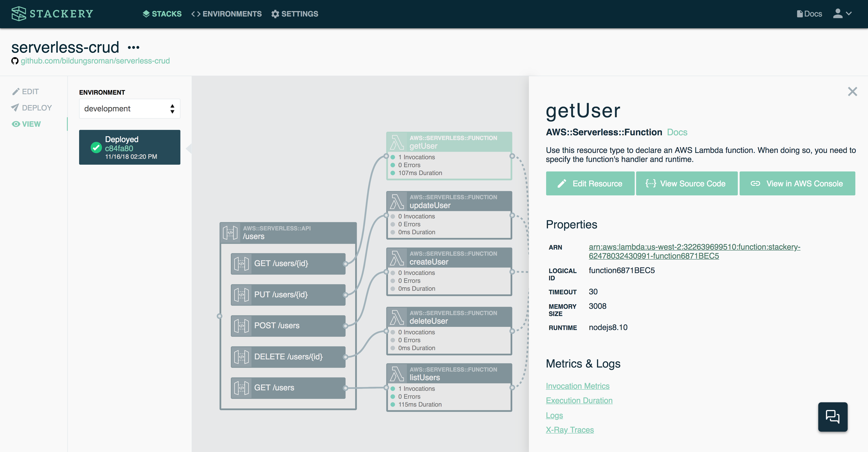The width and height of the screenshot is (868, 452).
Task: Click the POST /users route icon
Action: pyautogui.click(x=242, y=326)
